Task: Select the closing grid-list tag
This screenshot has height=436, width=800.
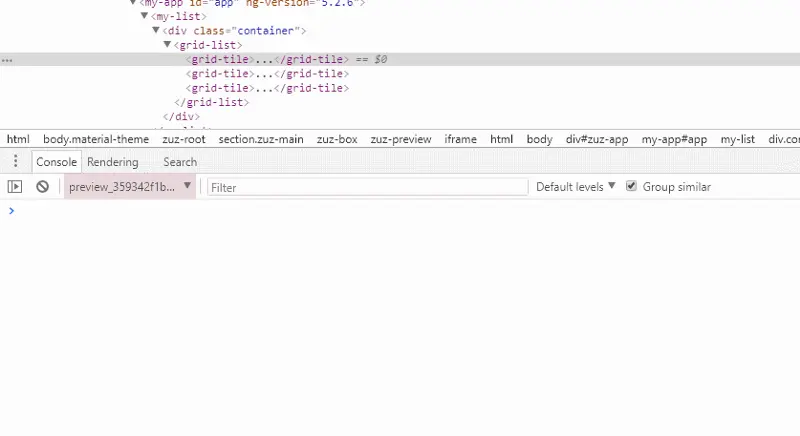Action: [212, 102]
